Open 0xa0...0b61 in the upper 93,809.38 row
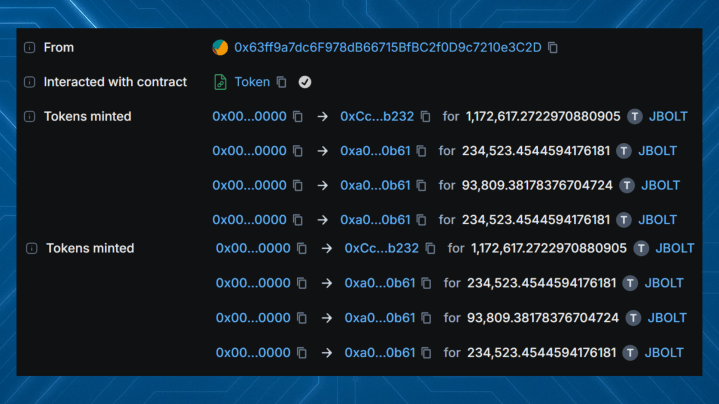The image size is (719, 404). pyautogui.click(x=375, y=185)
